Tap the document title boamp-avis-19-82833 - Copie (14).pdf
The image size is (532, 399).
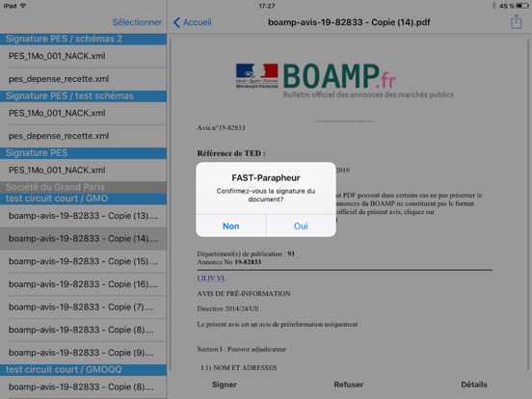[x=349, y=22]
